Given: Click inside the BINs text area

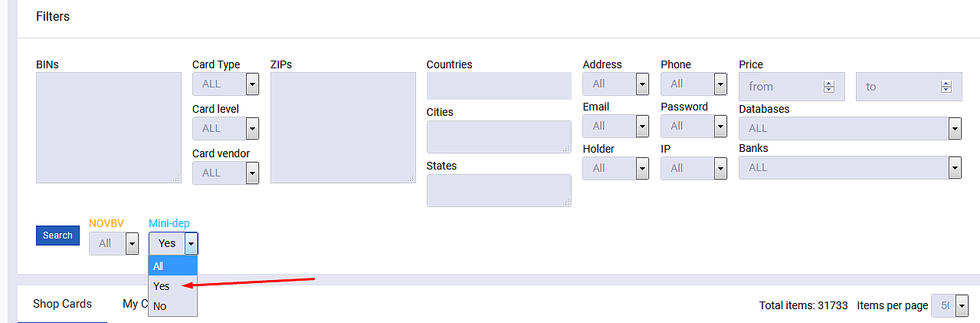Looking at the screenshot, I should (x=108, y=127).
